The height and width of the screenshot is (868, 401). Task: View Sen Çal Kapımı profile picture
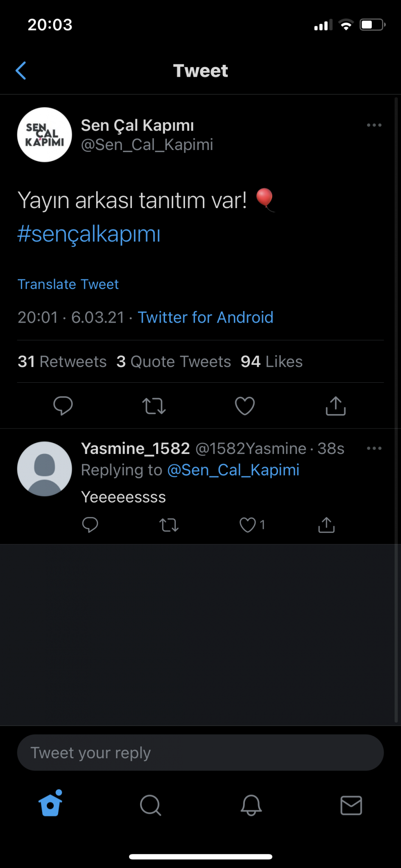[x=45, y=135]
